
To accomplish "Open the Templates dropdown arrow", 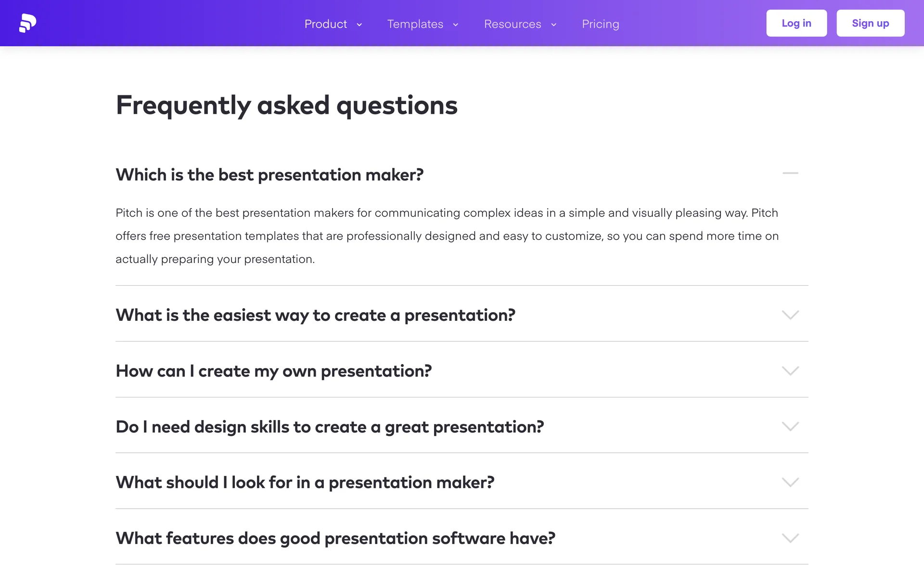I will [x=455, y=25].
